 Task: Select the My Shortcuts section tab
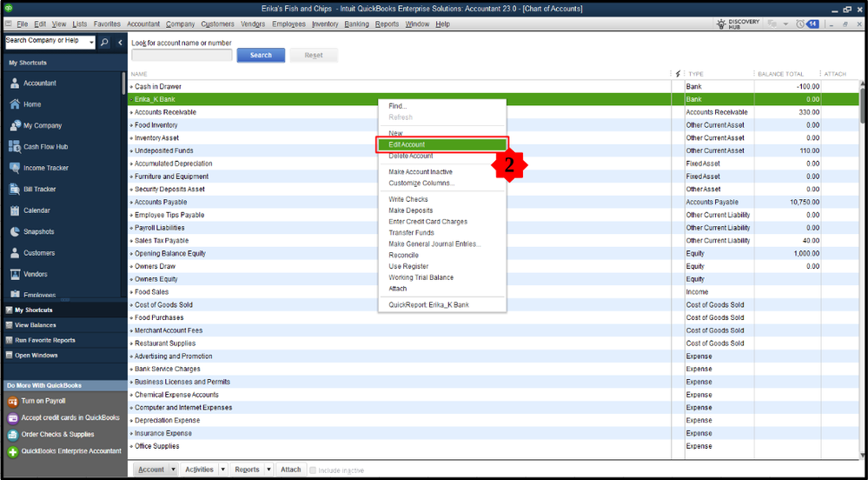(34, 310)
